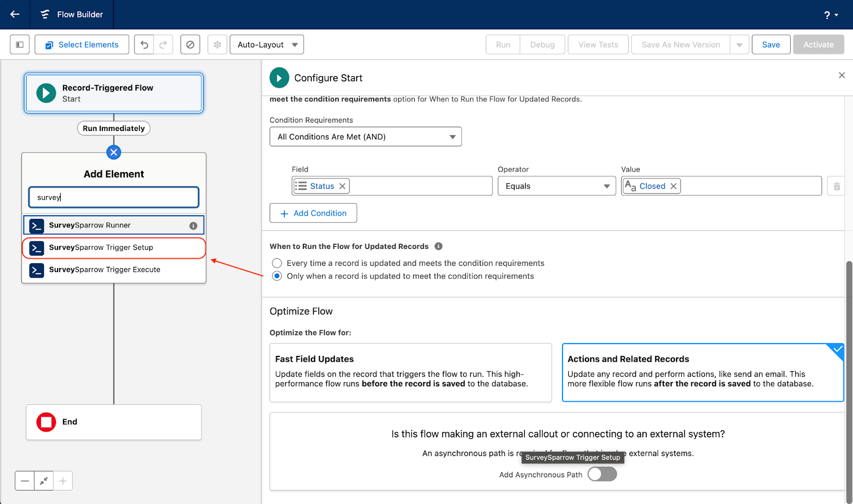Open the Auto-Layout dropdown
The width and height of the screenshot is (853, 504).
tap(267, 45)
